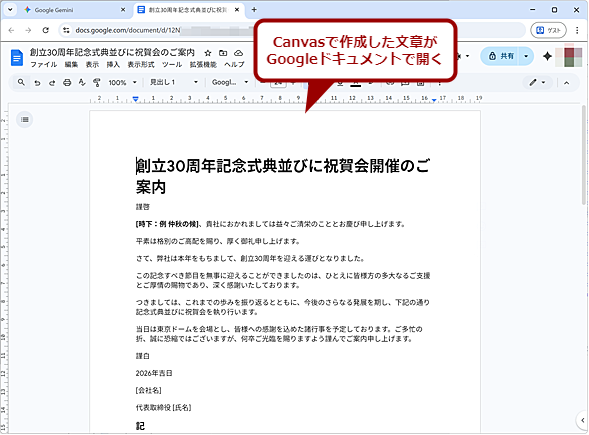The width and height of the screenshot is (589, 435).
Task: Open the Gemini sparkle side panel
Action: click(x=547, y=56)
